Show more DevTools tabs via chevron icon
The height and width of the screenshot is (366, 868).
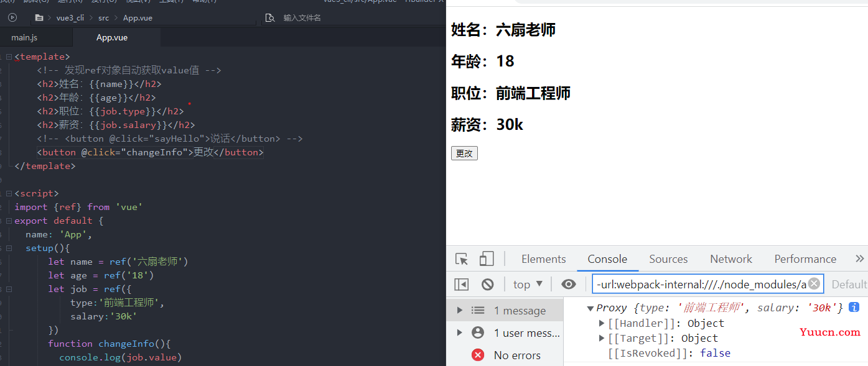click(860, 259)
